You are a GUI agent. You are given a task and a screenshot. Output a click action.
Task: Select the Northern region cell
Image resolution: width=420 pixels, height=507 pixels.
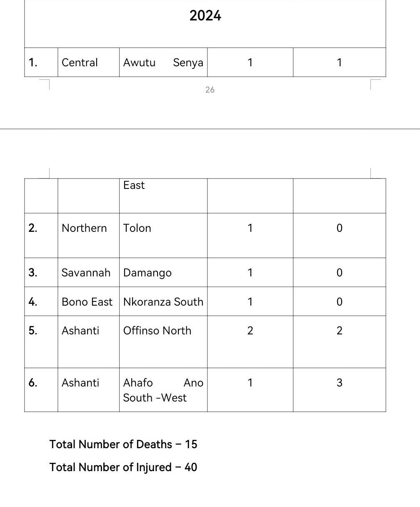84,228
